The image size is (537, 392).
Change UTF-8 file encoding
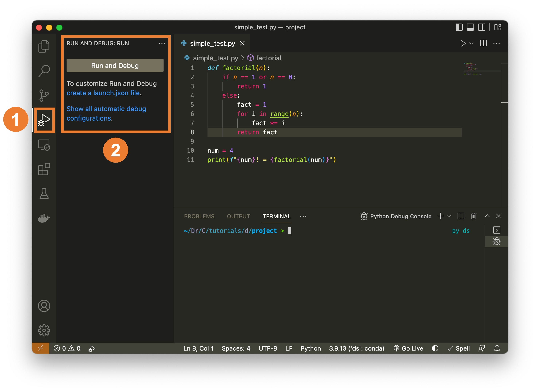pyautogui.click(x=268, y=348)
